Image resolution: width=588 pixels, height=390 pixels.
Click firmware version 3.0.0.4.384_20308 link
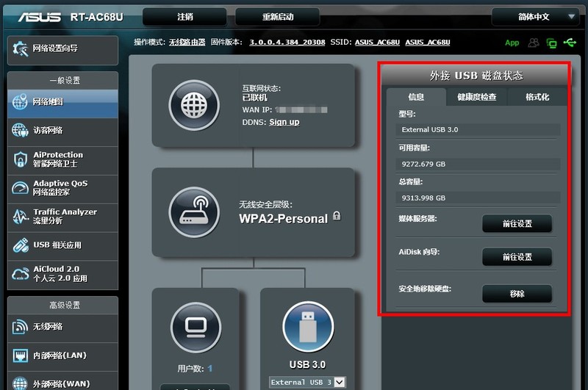(287, 43)
